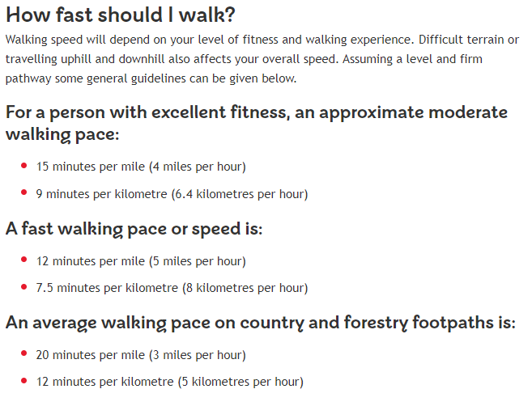This screenshot has height=406, width=532.
Task: Click red bullet beside 7.5 minutes per kilometre
Action: pos(23,287)
